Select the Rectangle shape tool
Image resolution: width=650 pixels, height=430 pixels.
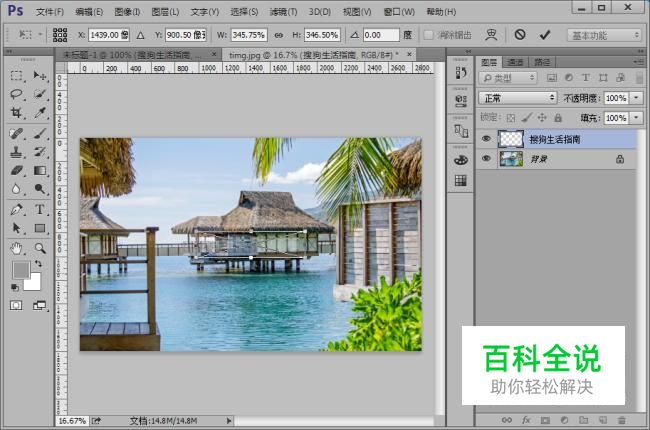[40, 228]
